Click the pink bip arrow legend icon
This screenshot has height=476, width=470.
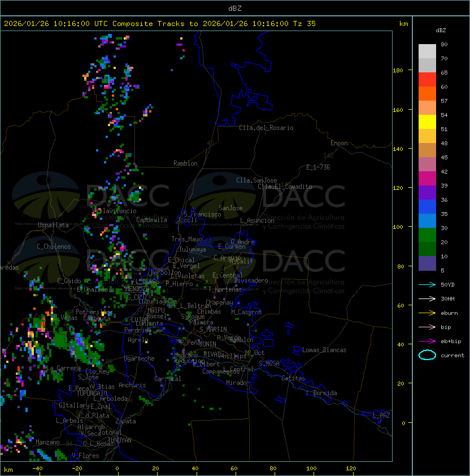pos(427,327)
